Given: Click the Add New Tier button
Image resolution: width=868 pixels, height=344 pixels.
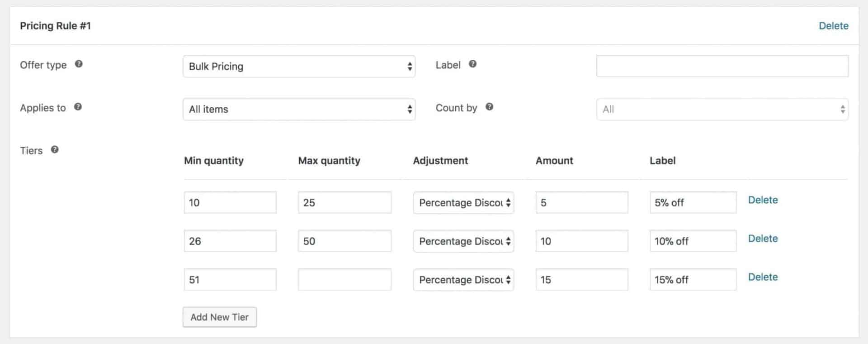Looking at the screenshot, I should click(220, 317).
